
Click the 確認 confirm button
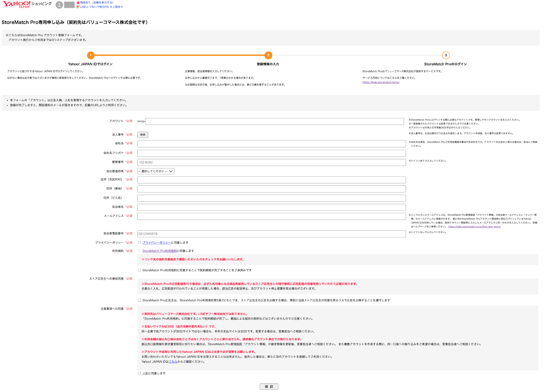[269, 387]
